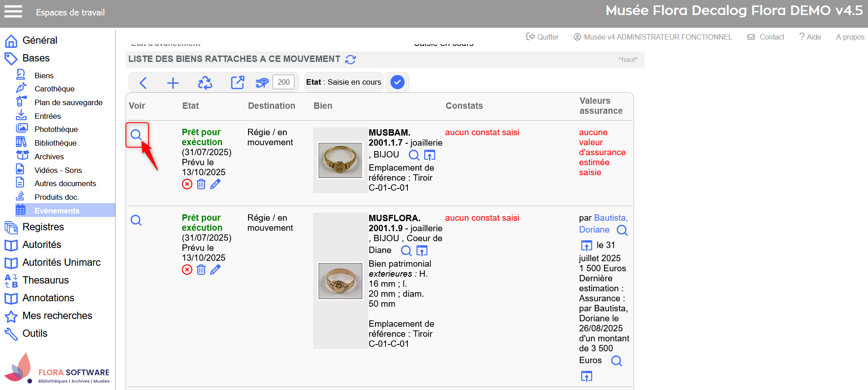868x390 pixels.
Task: Delete the first movement row via trash icon
Action: [201, 184]
